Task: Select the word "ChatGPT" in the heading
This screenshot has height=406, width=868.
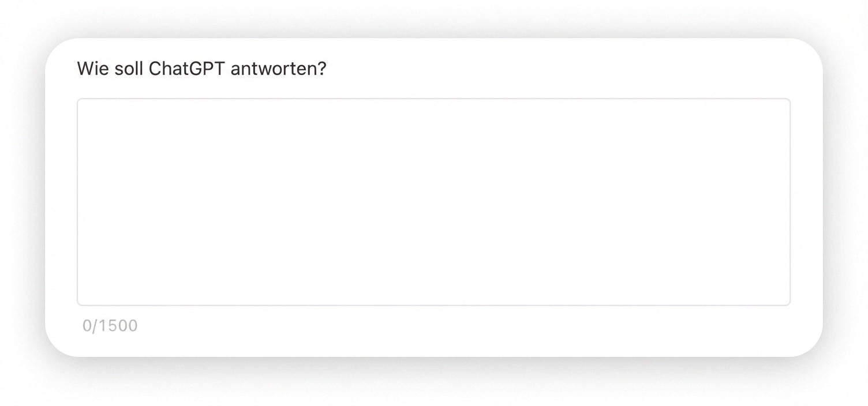Action: coord(186,69)
